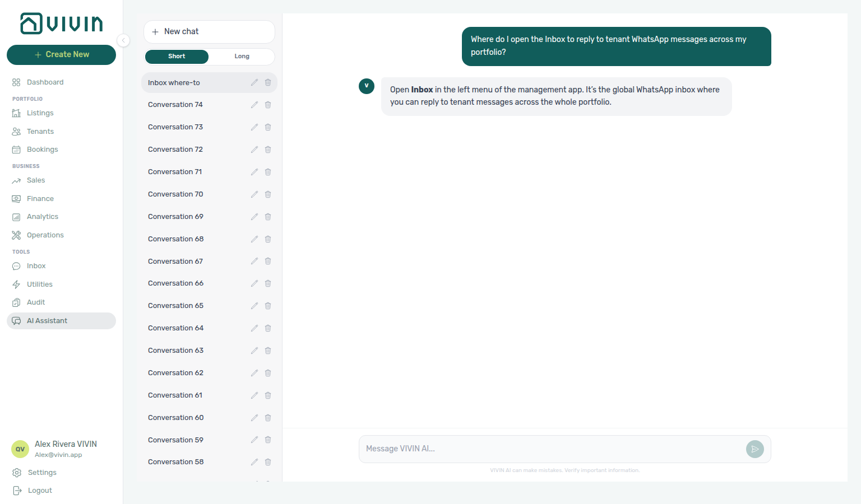Open Listings in the sidebar

coord(61,113)
